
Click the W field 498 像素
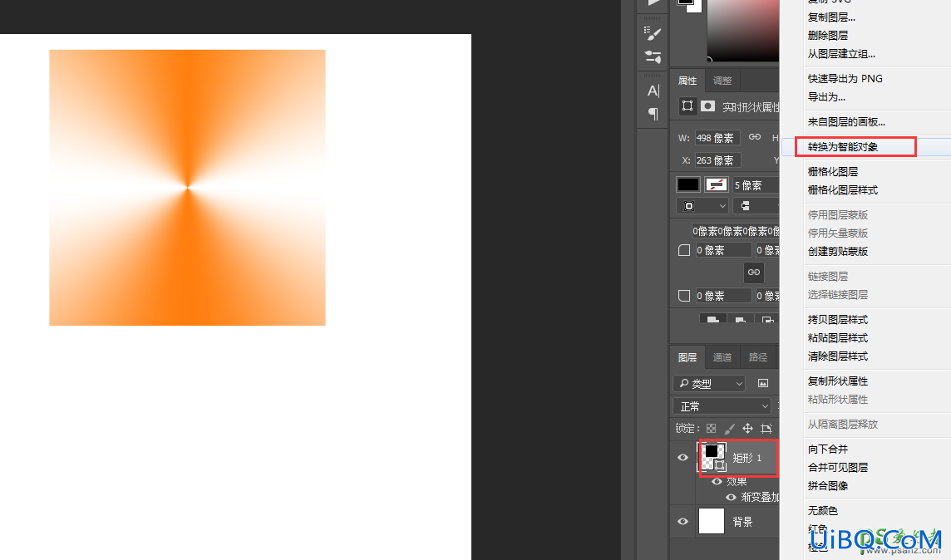(717, 138)
